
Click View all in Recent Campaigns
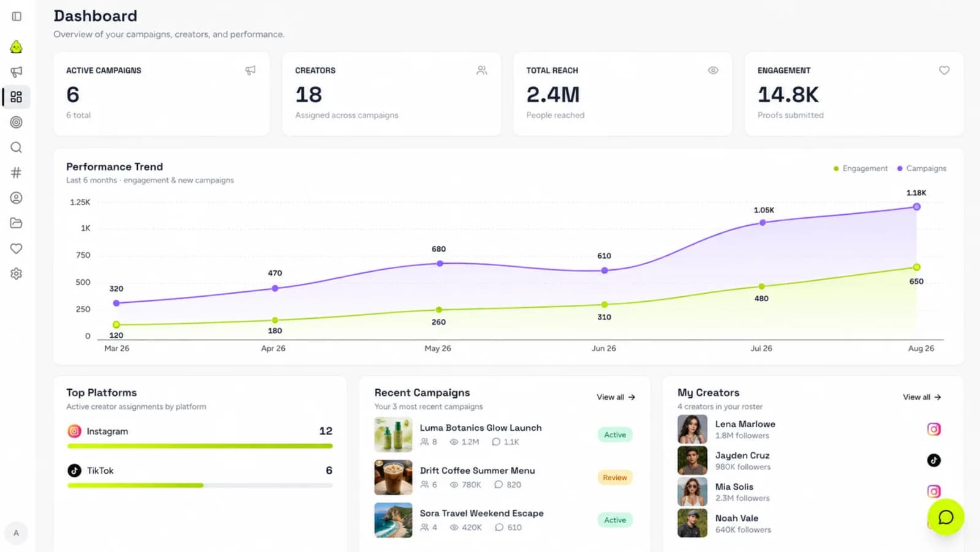(x=616, y=397)
